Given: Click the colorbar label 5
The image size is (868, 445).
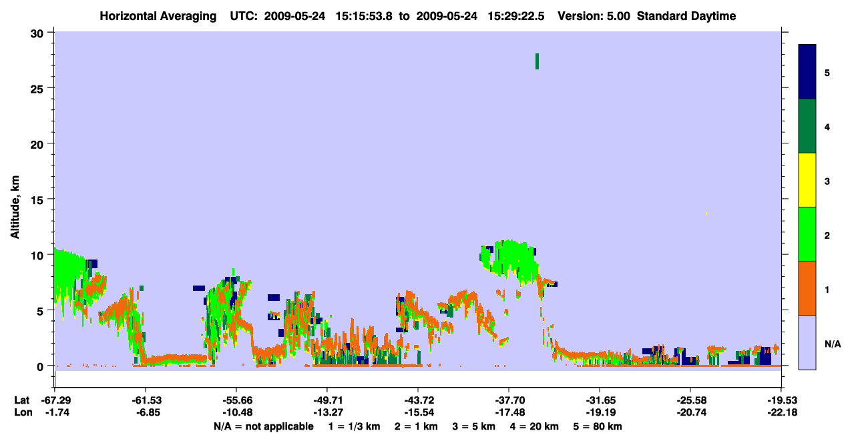Looking at the screenshot, I should coord(827,72).
